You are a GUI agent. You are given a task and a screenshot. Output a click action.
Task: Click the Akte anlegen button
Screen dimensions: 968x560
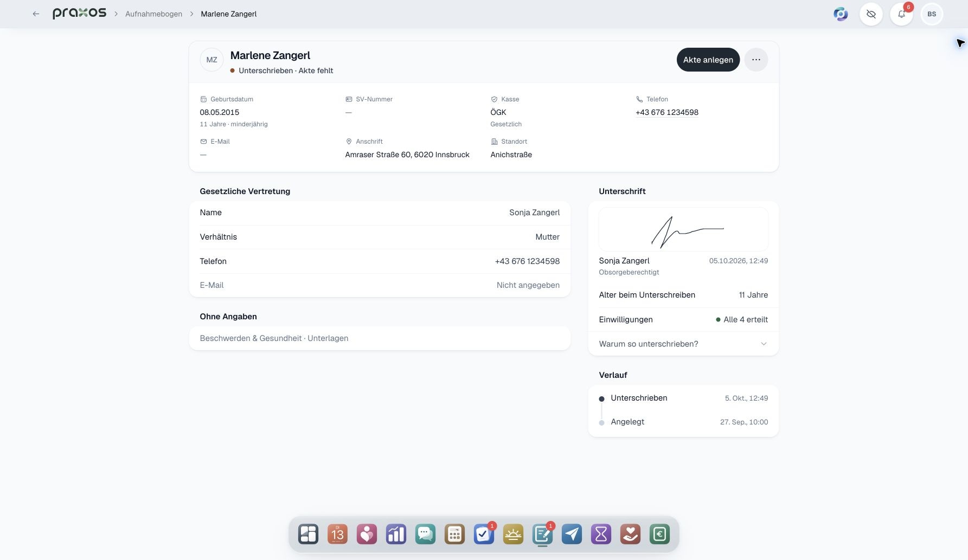(x=708, y=60)
